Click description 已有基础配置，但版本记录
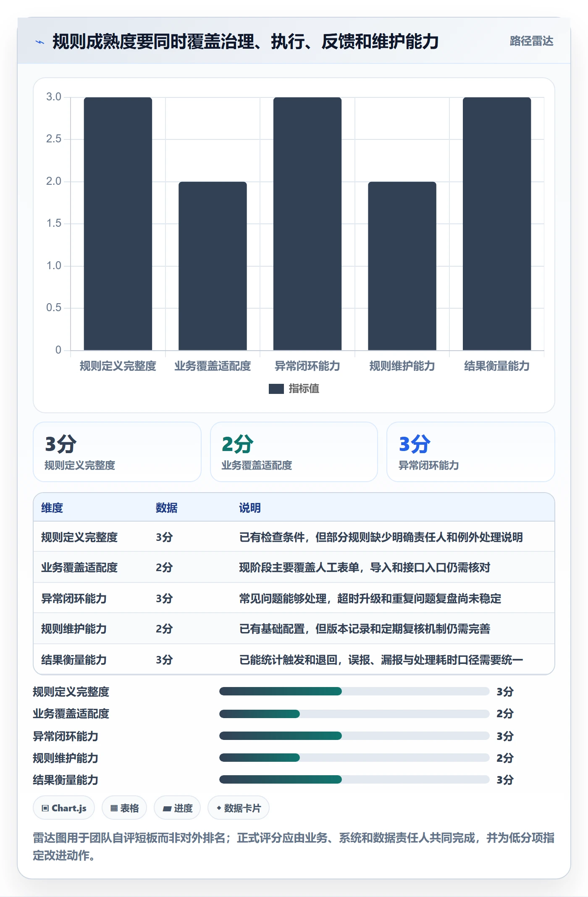The height and width of the screenshot is (897, 588). pos(365,629)
